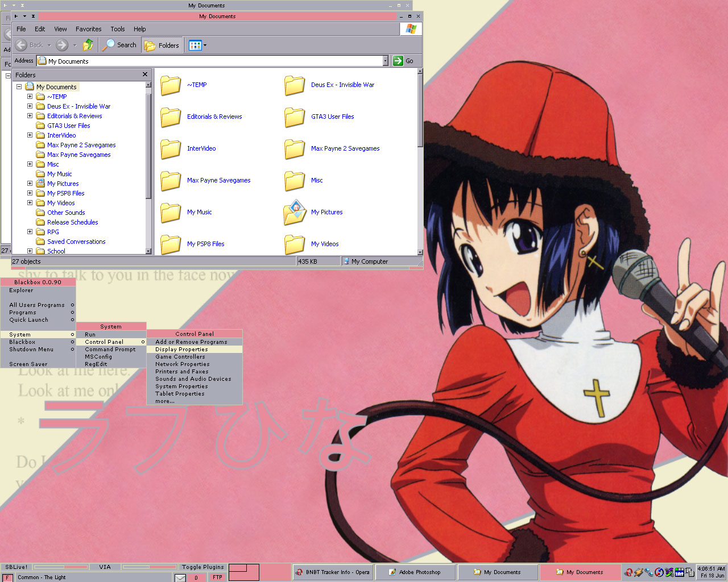Expand the My Pictures tree node
This screenshot has height=582, width=728.
click(x=30, y=184)
